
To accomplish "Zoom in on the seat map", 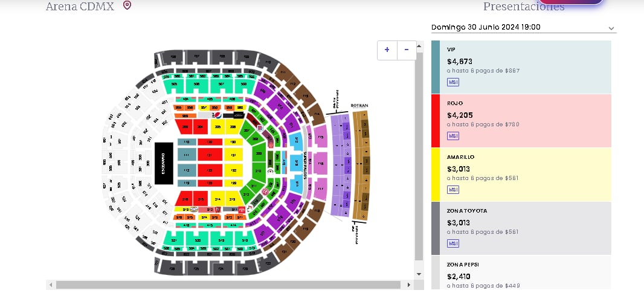I will (x=387, y=50).
